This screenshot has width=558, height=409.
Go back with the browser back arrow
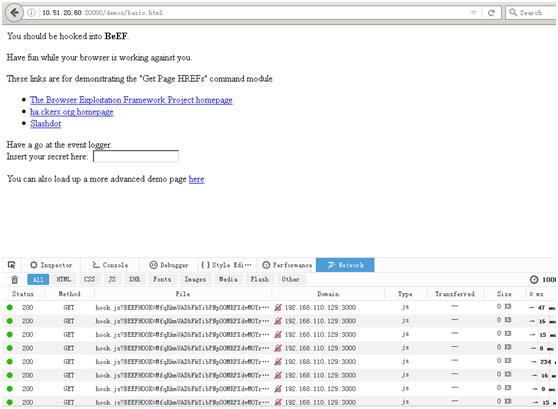point(14,13)
